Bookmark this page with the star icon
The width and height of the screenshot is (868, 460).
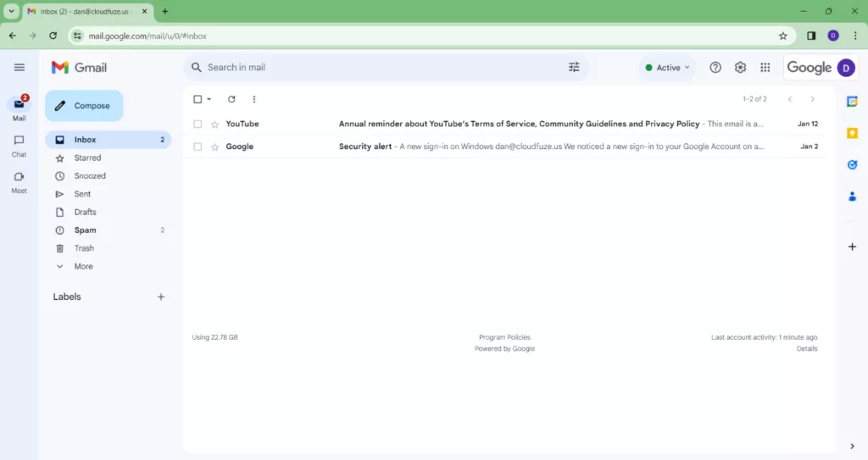point(782,36)
